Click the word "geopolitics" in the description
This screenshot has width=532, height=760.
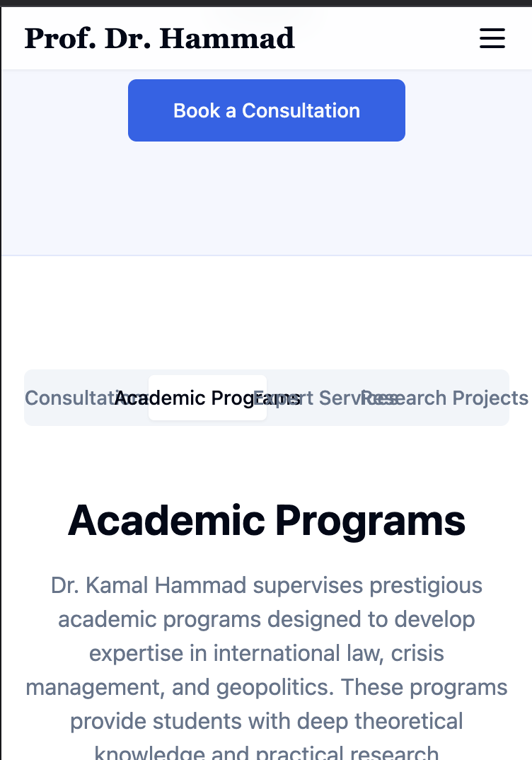pos(280,687)
